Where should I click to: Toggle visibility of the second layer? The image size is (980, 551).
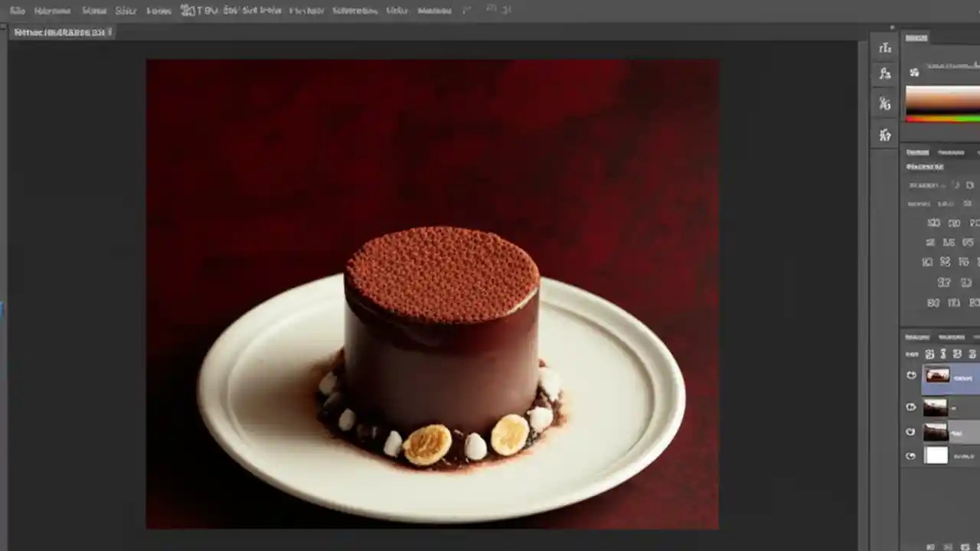point(911,407)
